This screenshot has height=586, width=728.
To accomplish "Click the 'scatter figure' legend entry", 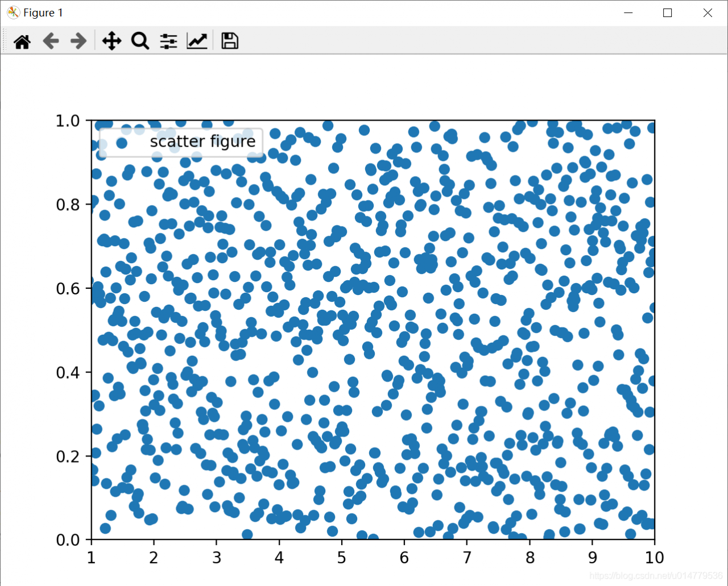I will click(x=202, y=142).
